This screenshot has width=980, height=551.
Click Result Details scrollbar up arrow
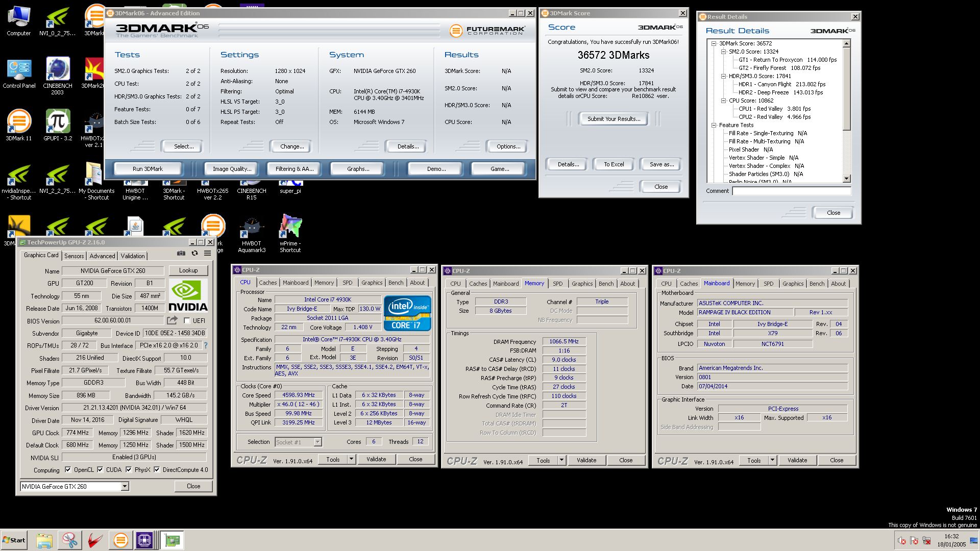pyautogui.click(x=847, y=43)
